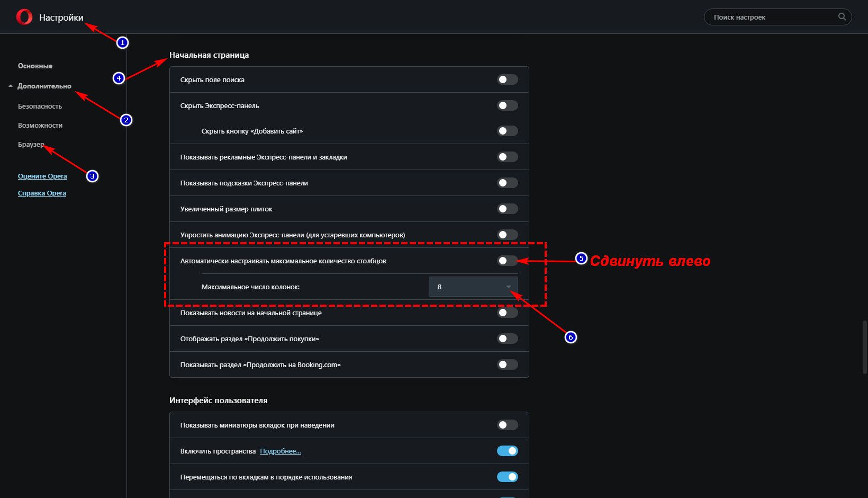
Task: Toggle Показывать подсказки Экспресс-панели switch
Action: click(x=508, y=183)
